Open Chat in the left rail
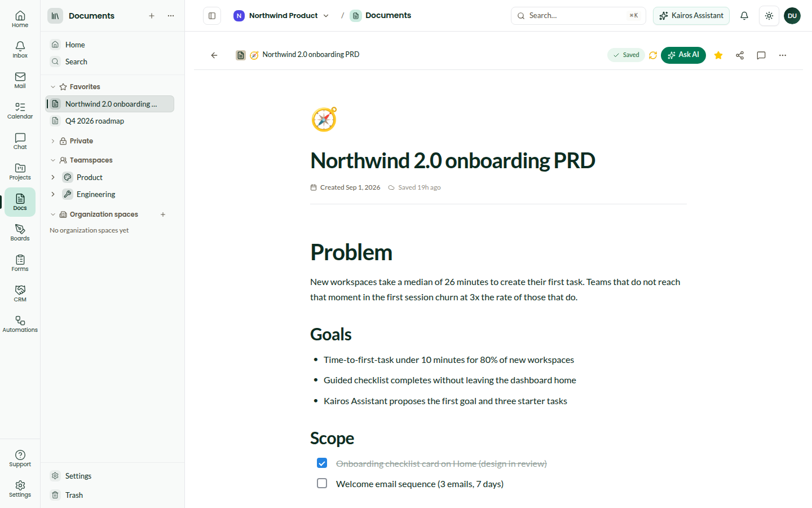Viewport: 812px width, 508px height. [20, 141]
